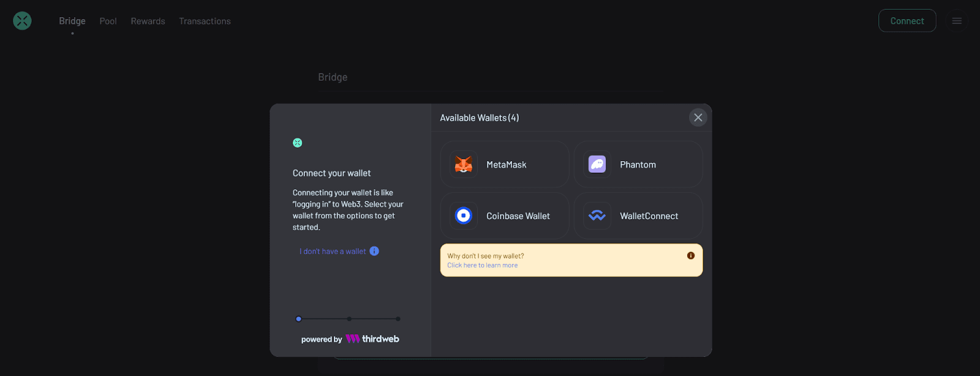This screenshot has width=980, height=376.
Task: Click the MetaMask fox icon
Action: [464, 164]
